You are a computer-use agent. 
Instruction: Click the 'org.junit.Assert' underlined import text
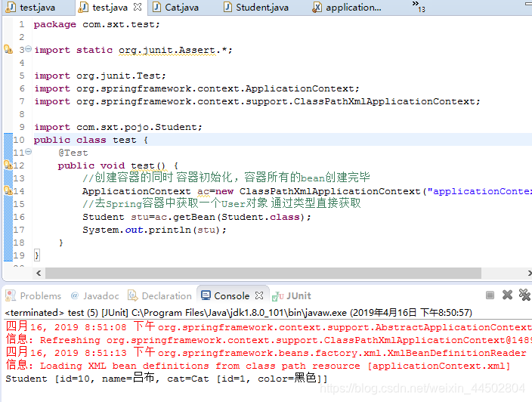pyautogui.click(x=167, y=50)
